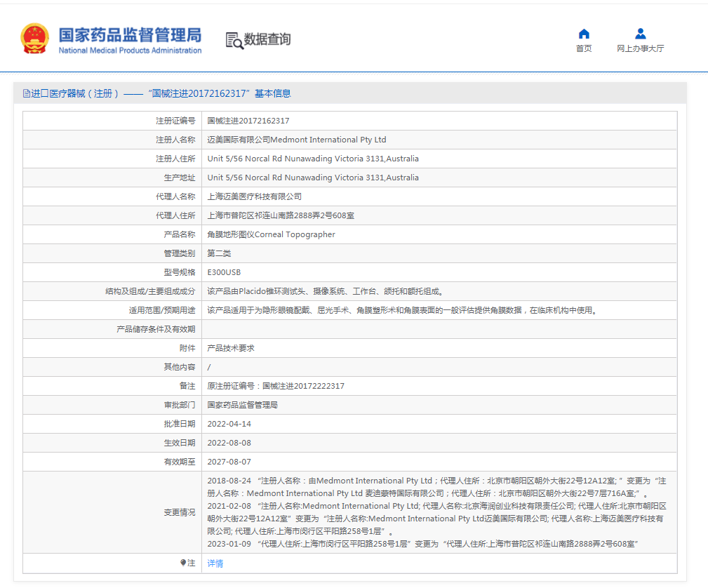Viewport: 708px width, 588px height.
Task: Click the approval date 2022-04-14
Action: (229, 424)
